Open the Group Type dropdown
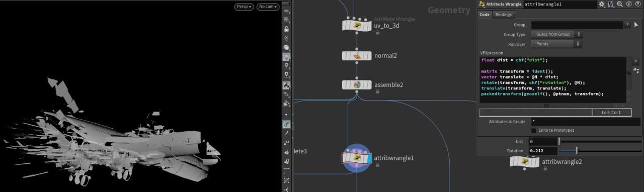 pyautogui.click(x=556, y=34)
